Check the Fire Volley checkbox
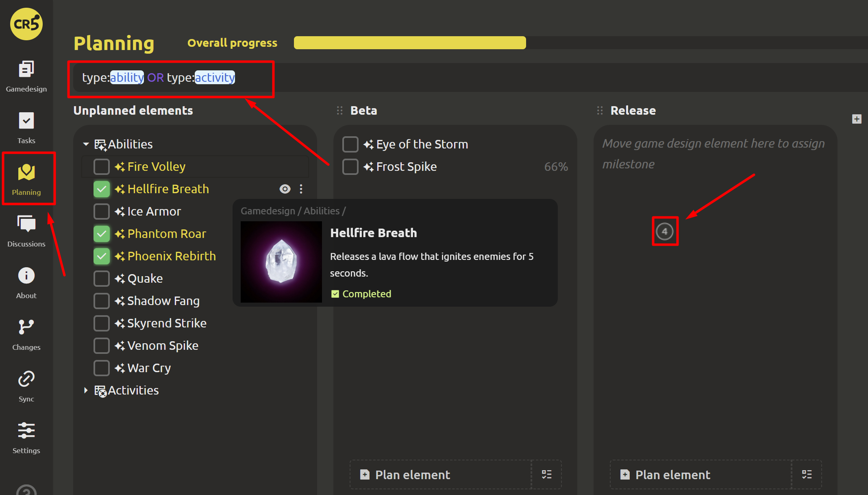The width and height of the screenshot is (868, 495). pyautogui.click(x=101, y=167)
